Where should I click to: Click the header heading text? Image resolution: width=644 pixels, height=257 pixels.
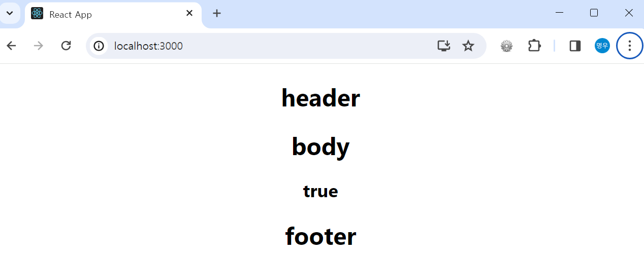pos(320,98)
